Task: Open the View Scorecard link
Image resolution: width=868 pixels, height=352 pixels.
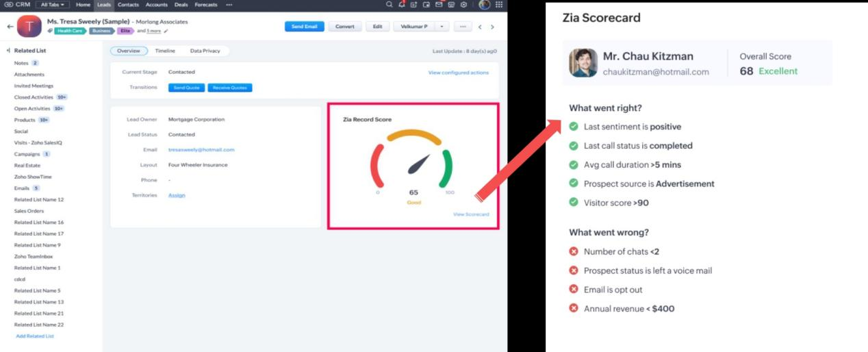Action: [471, 214]
